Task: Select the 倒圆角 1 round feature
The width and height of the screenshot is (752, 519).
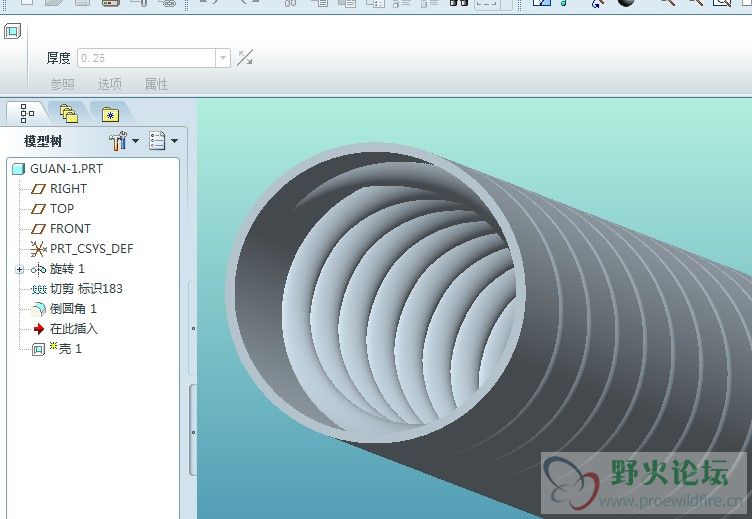Action: pyautogui.click(x=64, y=309)
